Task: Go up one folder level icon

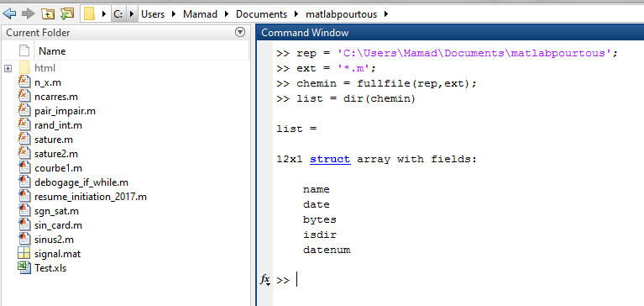Action: (48, 14)
